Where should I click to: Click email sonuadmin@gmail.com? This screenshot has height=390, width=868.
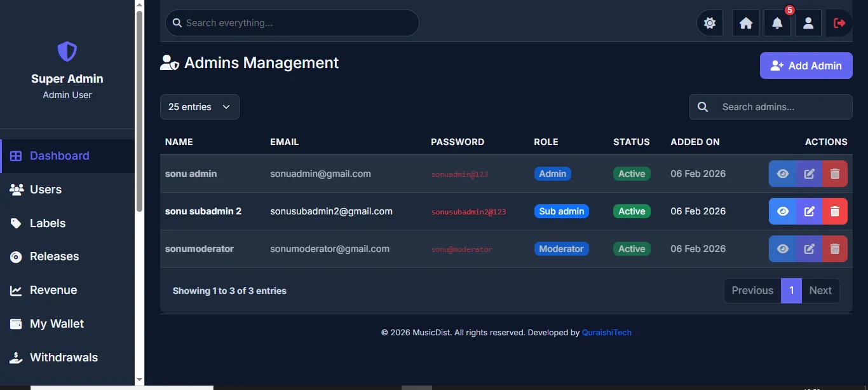click(x=320, y=174)
